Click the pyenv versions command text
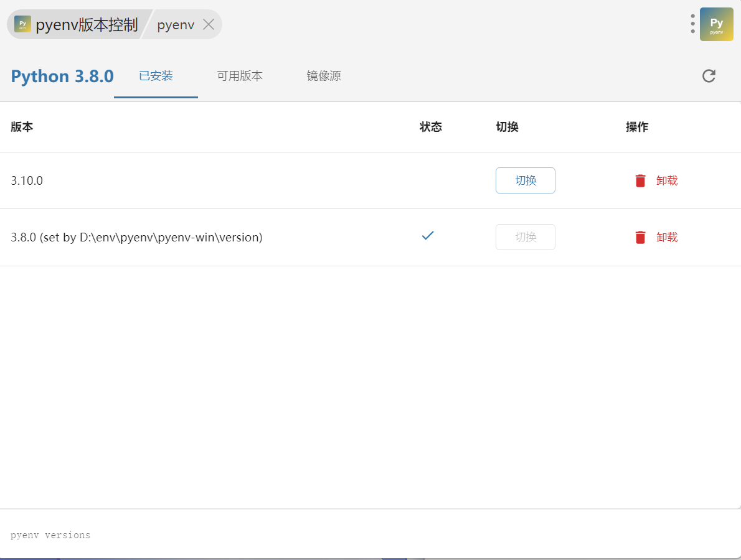Viewport: 741px width, 560px height. point(50,535)
